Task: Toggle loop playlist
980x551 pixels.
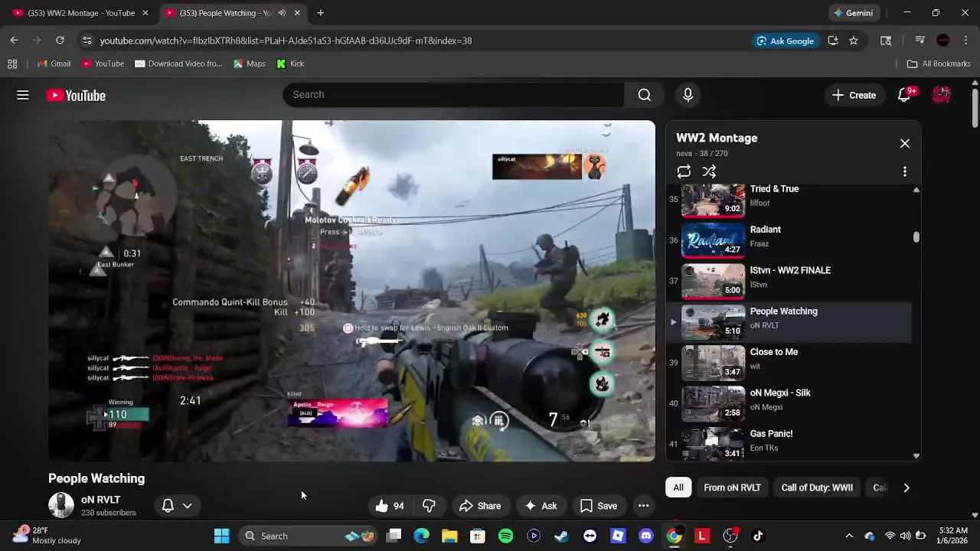Action: pyautogui.click(x=684, y=171)
